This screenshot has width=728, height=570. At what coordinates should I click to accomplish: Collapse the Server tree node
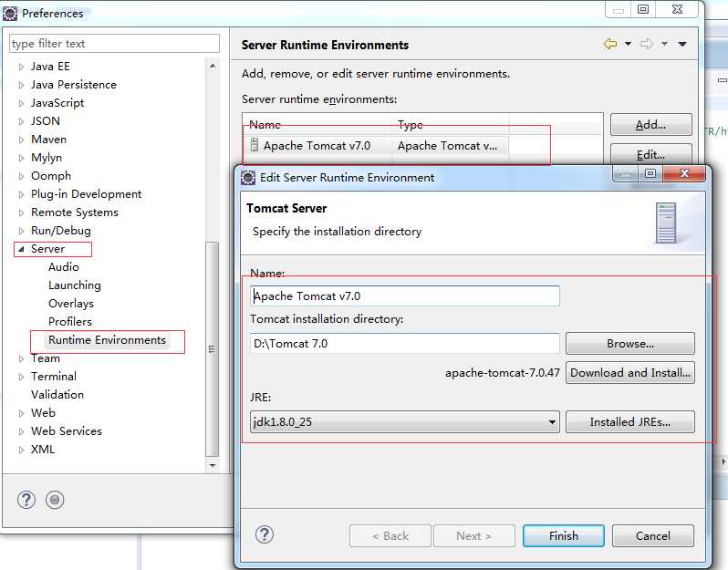[x=21, y=249]
